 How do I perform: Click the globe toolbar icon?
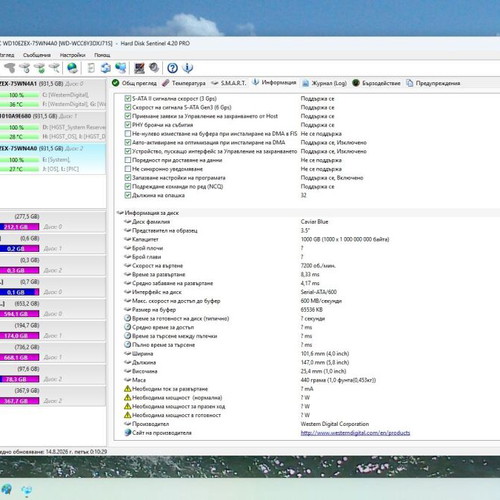click(72, 68)
